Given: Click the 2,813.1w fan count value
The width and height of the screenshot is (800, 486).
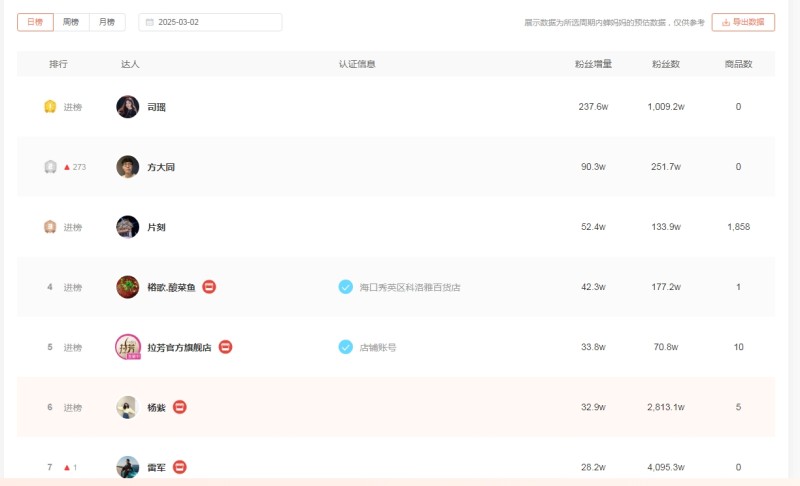Looking at the screenshot, I should [x=666, y=407].
